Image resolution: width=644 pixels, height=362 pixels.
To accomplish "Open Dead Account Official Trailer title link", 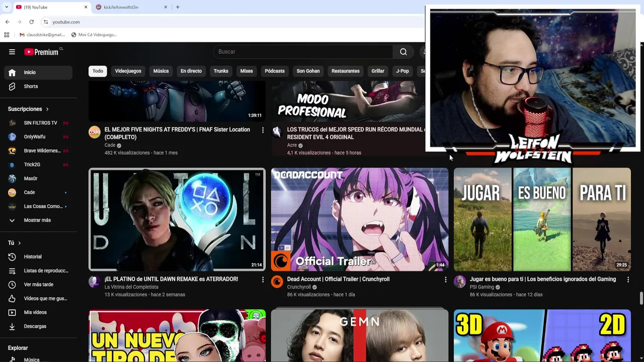I will tap(338, 280).
